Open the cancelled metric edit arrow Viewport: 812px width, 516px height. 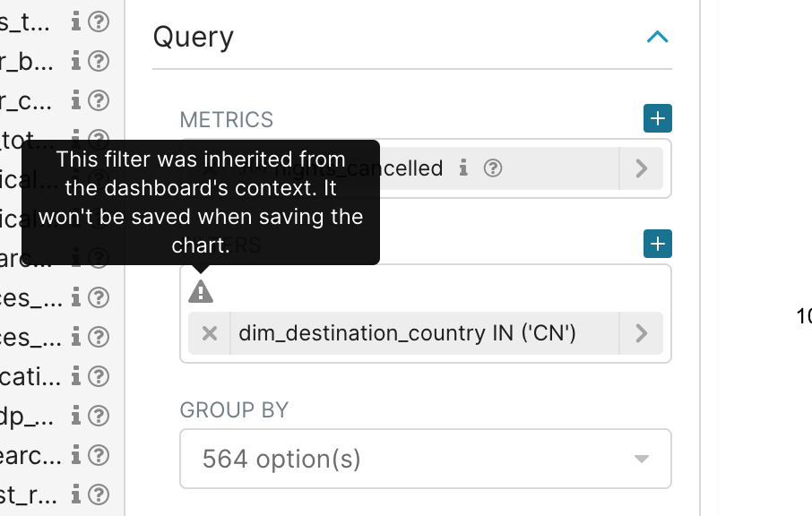(x=641, y=168)
